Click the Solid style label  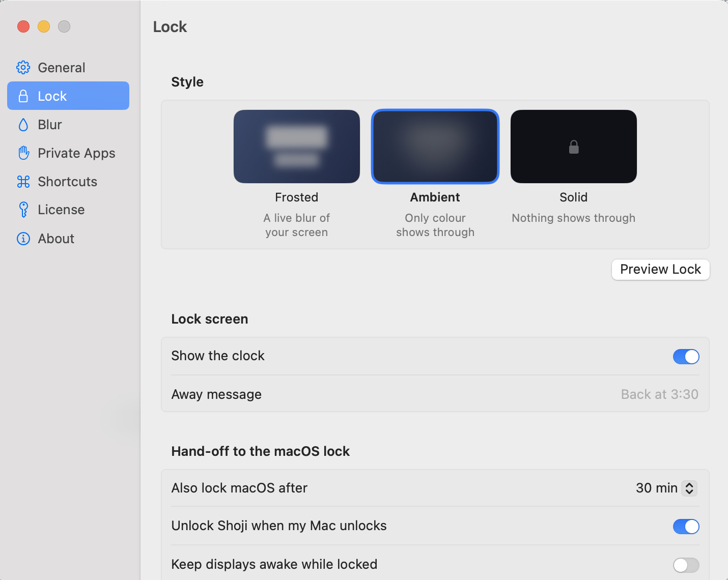574,197
